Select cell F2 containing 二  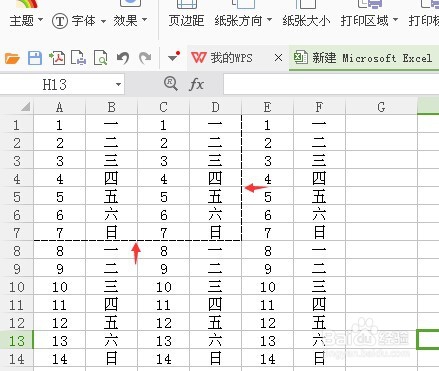[x=319, y=143]
